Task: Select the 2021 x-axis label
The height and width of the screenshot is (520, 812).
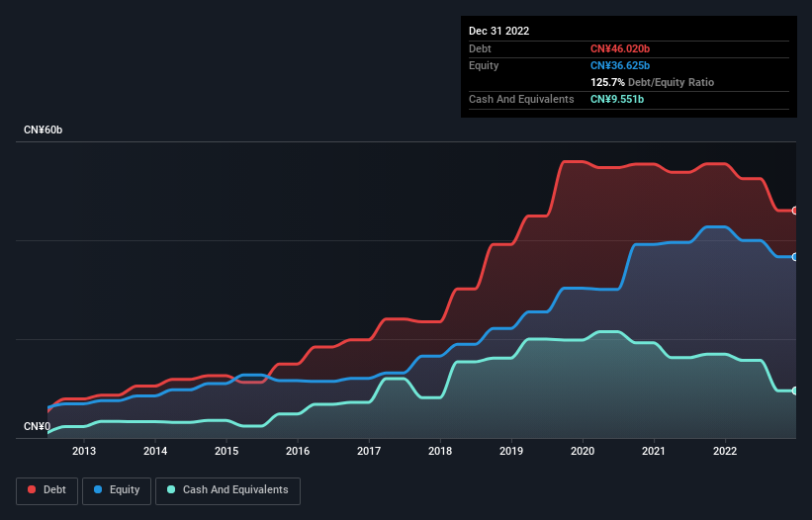Action: pos(654,451)
